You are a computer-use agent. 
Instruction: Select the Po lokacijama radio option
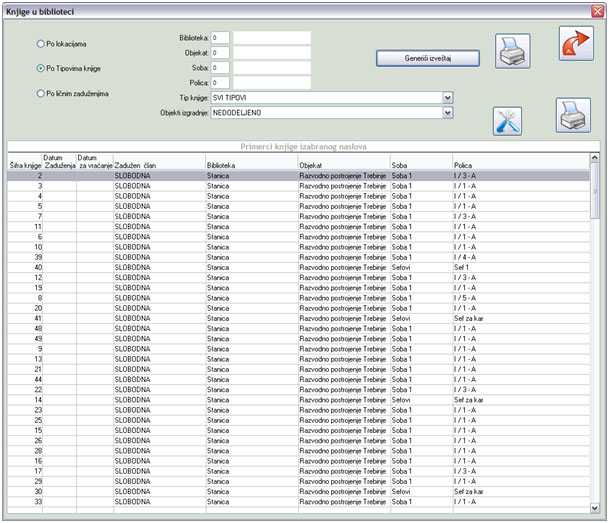[40, 44]
